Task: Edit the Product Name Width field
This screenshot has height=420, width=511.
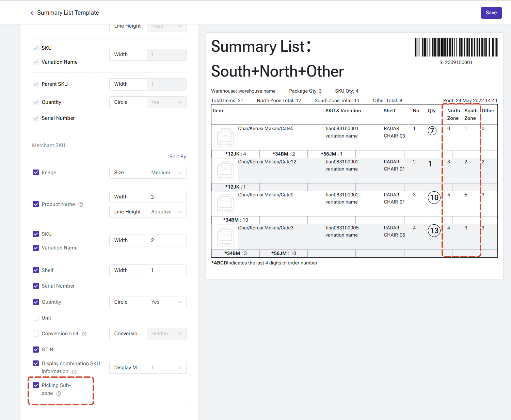Action: [x=166, y=197]
